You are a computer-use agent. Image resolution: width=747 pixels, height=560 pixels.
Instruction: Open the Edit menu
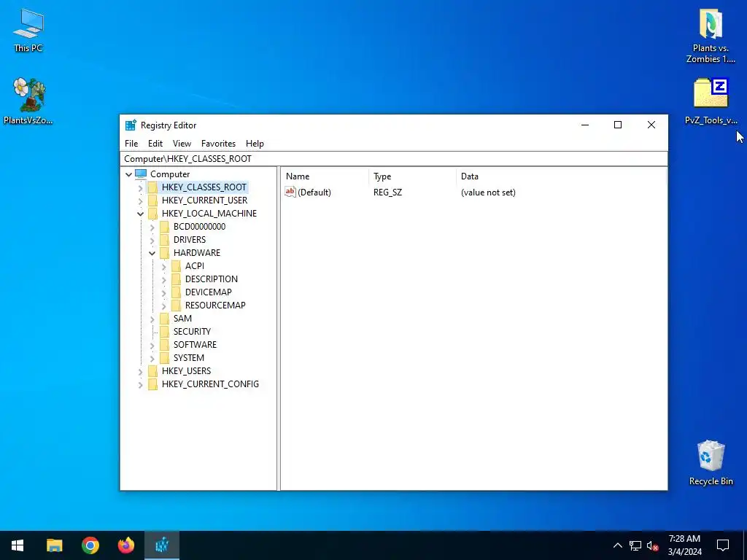(155, 144)
